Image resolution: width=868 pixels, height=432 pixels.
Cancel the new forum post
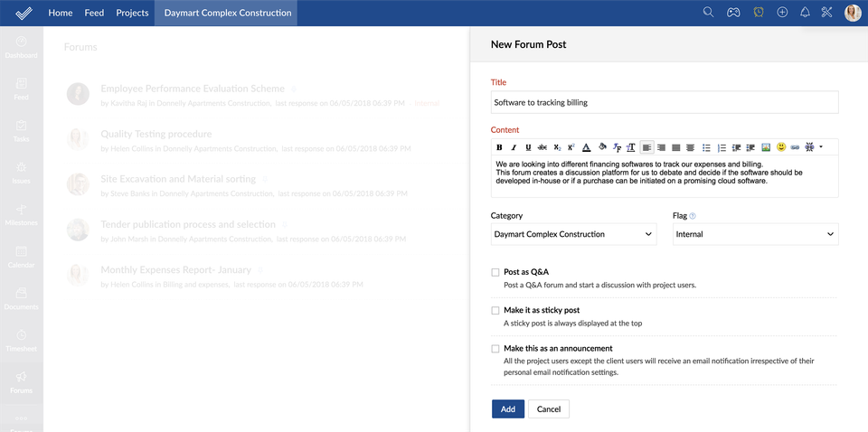pyautogui.click(x=549, y=409)
